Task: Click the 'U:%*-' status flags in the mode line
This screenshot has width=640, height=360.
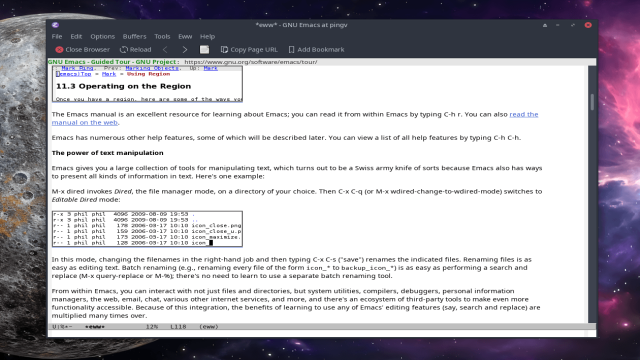Action: (62, 327)
